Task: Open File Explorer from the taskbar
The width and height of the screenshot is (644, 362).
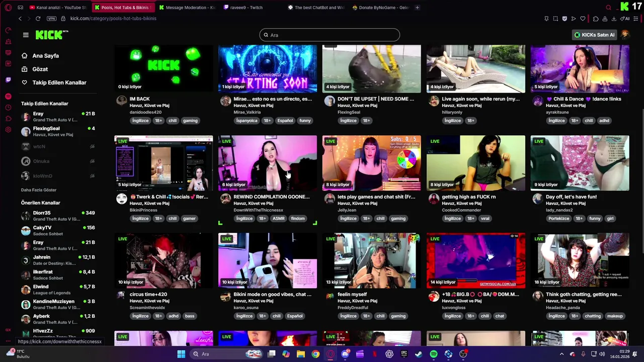Action: coord(301,354)
